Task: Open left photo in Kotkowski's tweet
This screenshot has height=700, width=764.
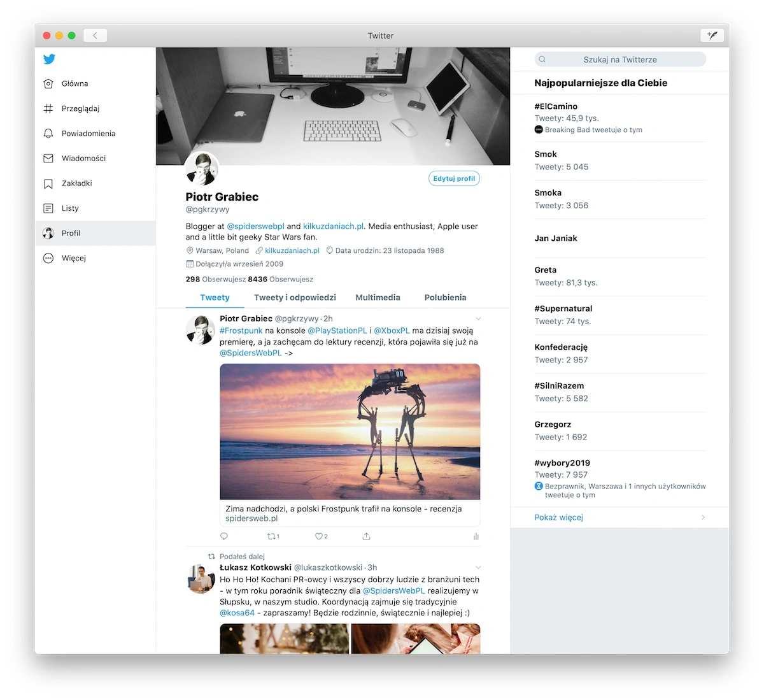Action: (x=284, y=639)
